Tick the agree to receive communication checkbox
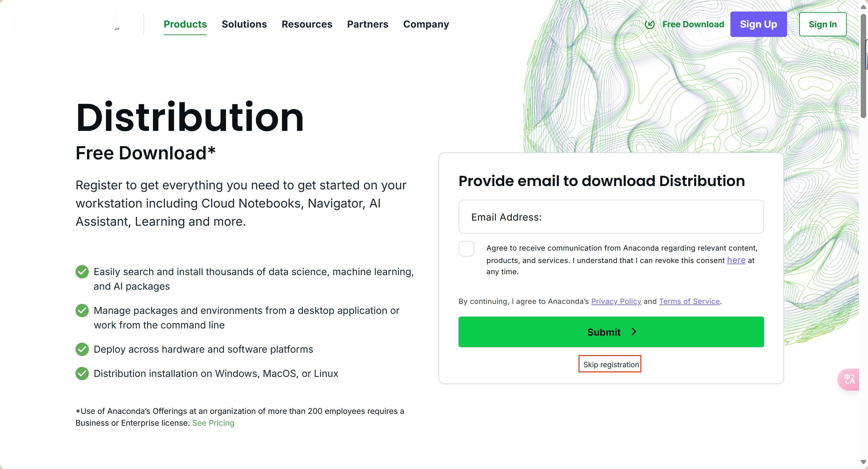 466,249
